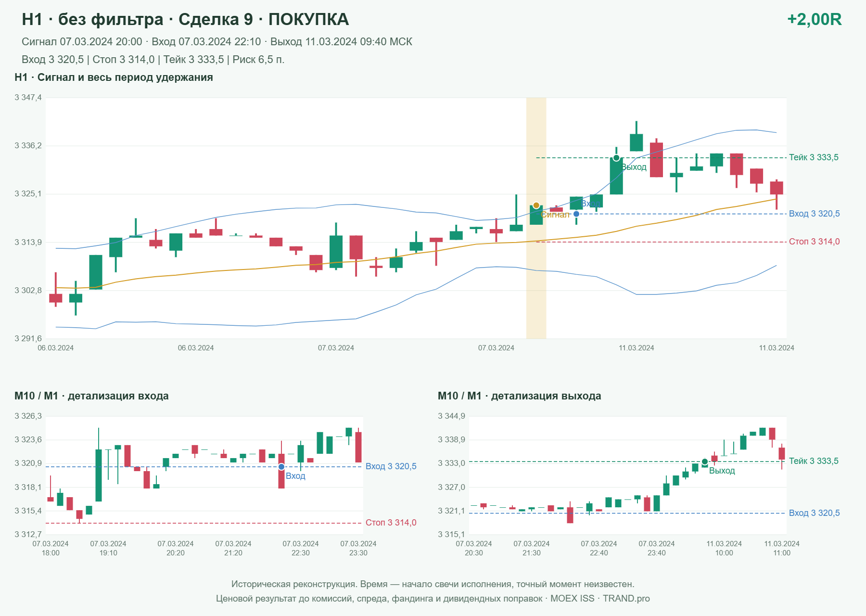The image size is (866, 616).
Task: Select the title "H1 · без фильтра · Сделка 9 · ПОКУПКА"
Action: 185,19
